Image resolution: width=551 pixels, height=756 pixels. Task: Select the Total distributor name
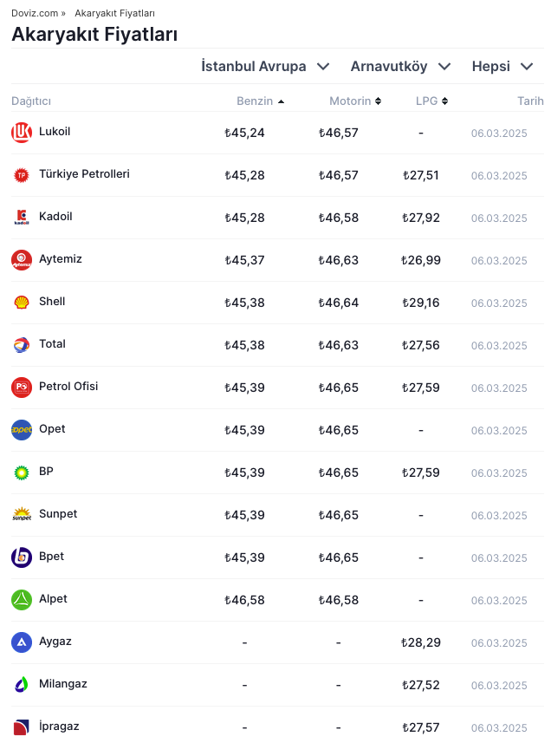pos(52,344)
